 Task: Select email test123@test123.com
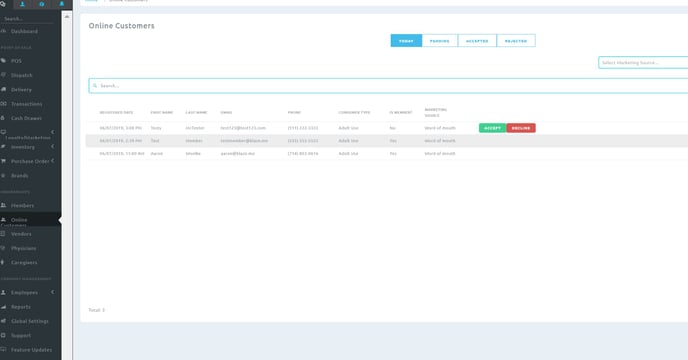243,128
